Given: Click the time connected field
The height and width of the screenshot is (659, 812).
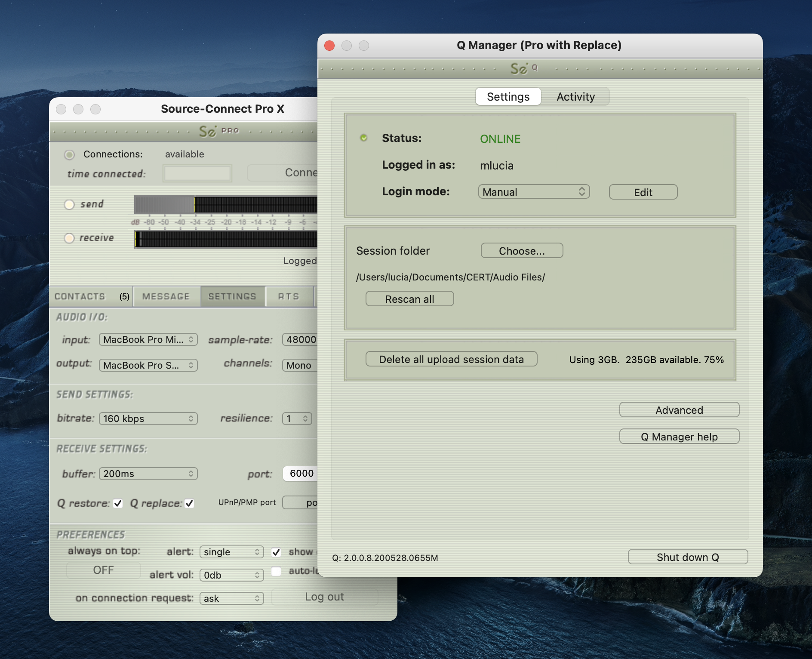Looking at the screenshot, I should pos(197,173).
